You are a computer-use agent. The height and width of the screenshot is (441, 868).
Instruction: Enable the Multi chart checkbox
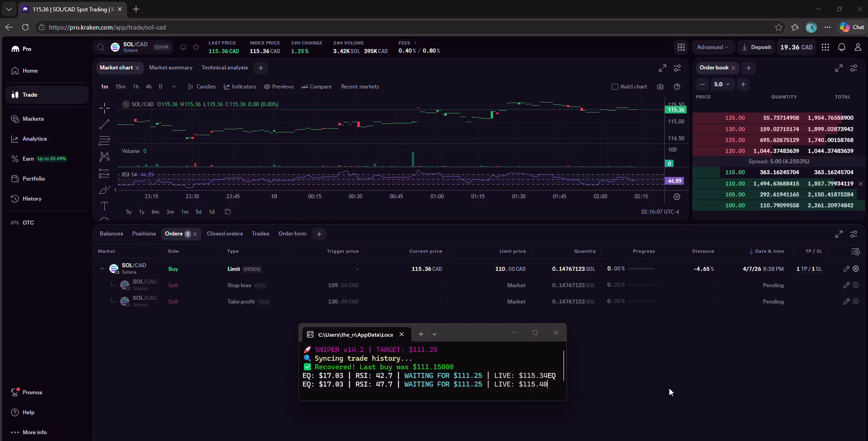[x=615, y=87]
